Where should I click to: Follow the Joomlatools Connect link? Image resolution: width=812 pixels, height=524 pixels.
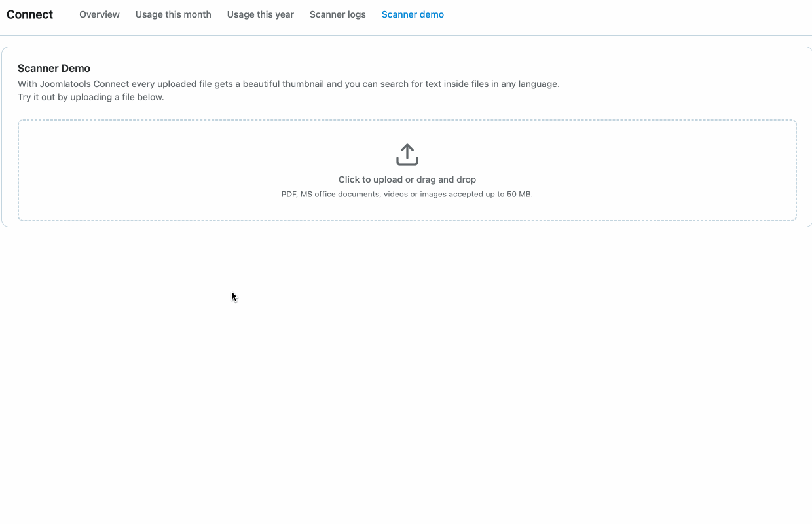[84, 84]
